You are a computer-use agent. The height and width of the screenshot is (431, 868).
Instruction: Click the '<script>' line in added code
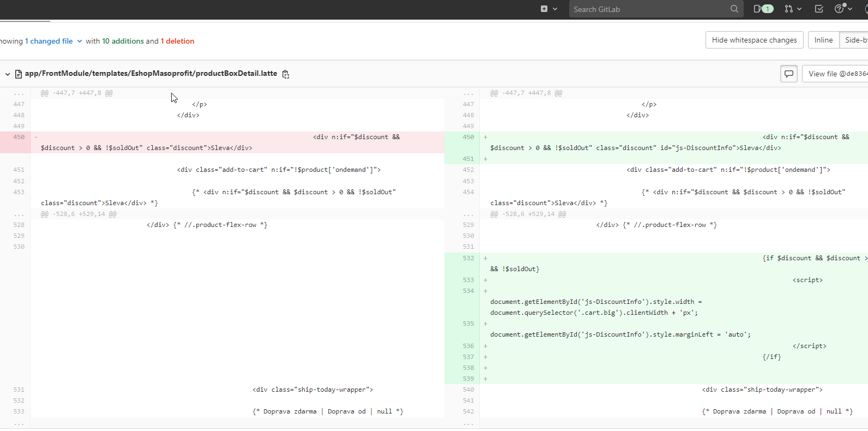click(x=807, y=280)
